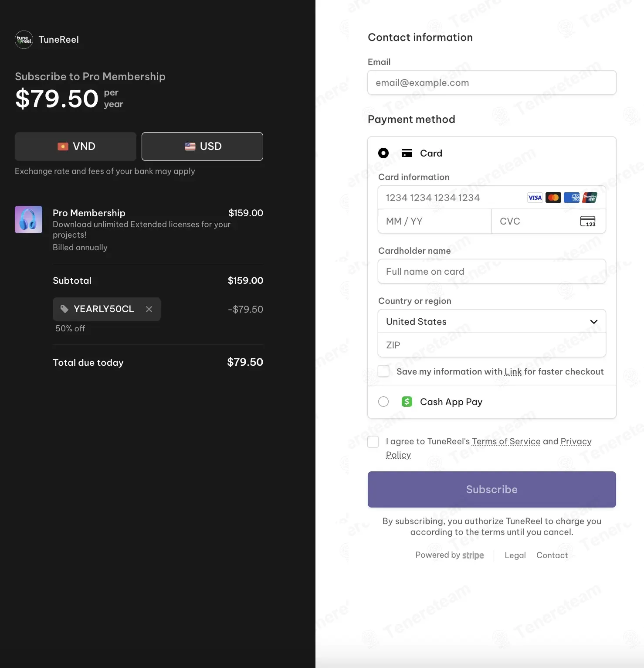
Task: Click the promo code tag icon
Action: (64, 309)
